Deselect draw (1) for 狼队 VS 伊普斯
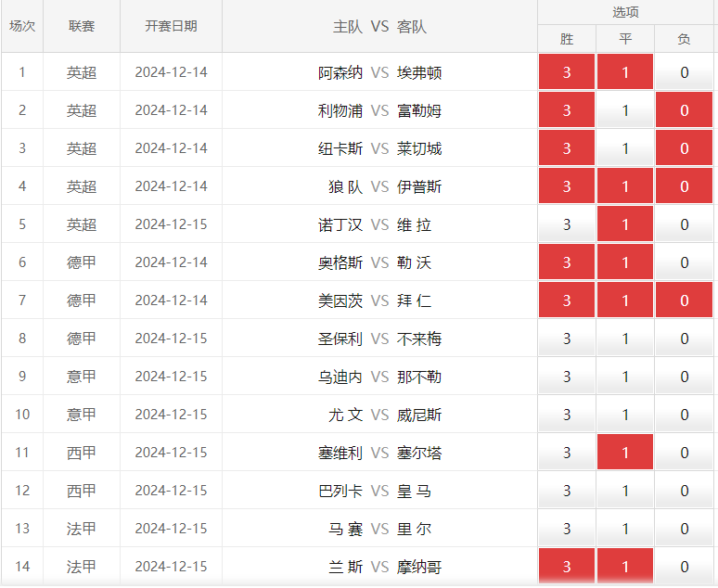This screenshot has width=718, height=588. pyautogui.click(x=625, y=185)
